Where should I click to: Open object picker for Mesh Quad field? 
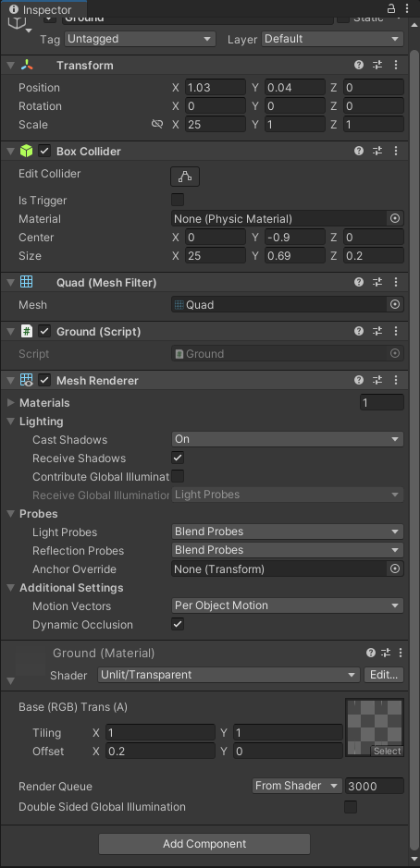click(395, 304)
